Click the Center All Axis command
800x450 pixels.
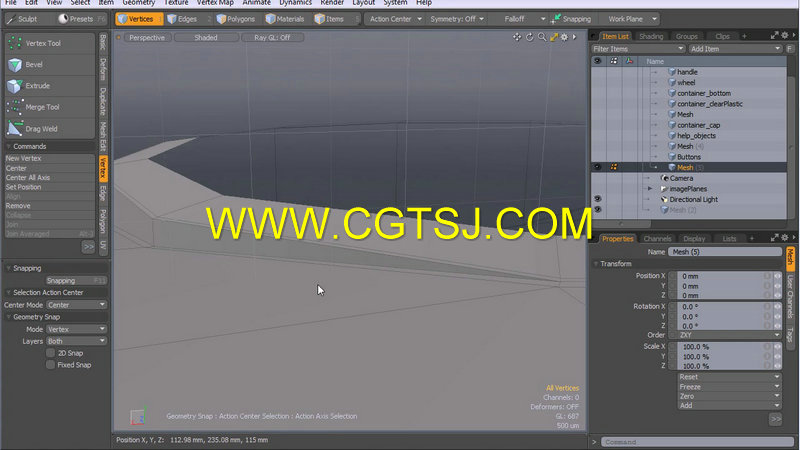[49, 178]
